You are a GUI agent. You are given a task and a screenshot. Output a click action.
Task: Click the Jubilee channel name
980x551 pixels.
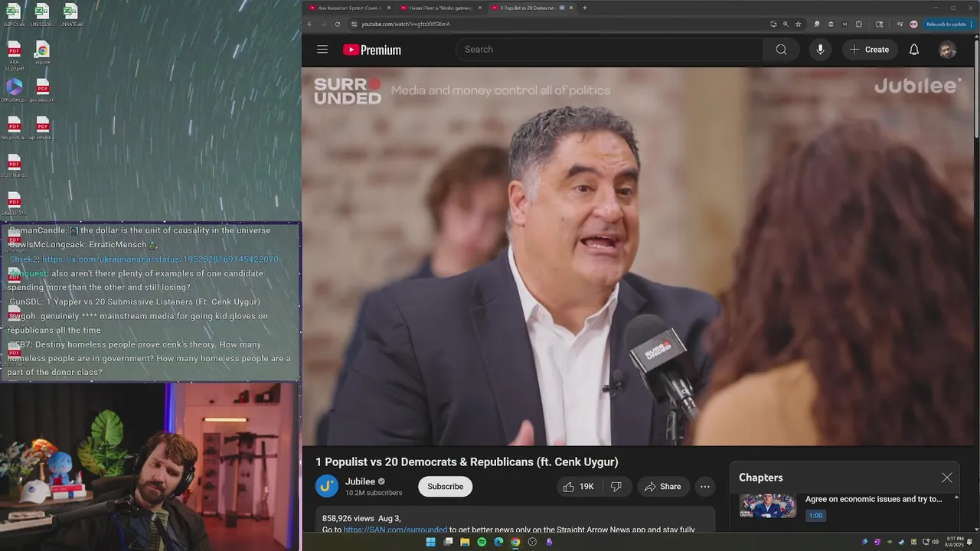pos(360,481)
